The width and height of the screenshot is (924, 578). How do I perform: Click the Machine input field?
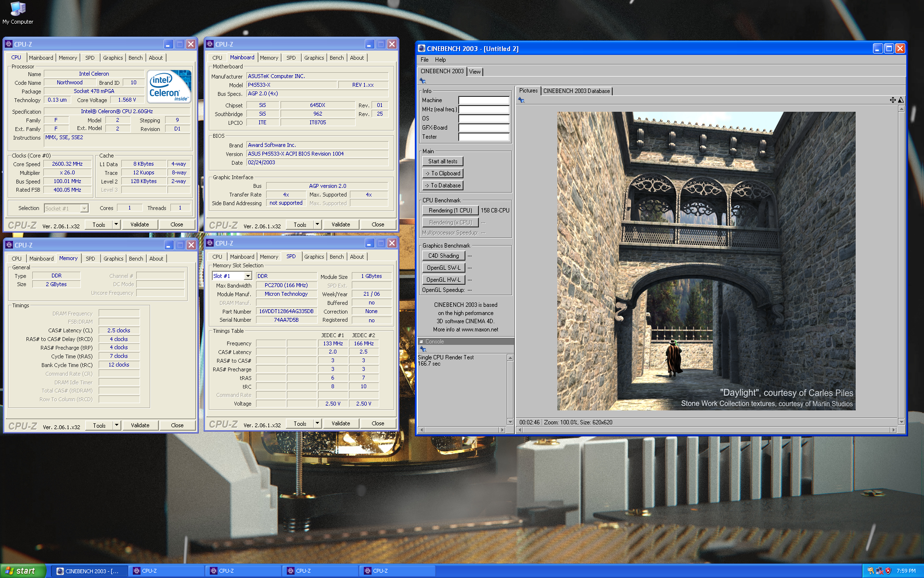(484, 100)
